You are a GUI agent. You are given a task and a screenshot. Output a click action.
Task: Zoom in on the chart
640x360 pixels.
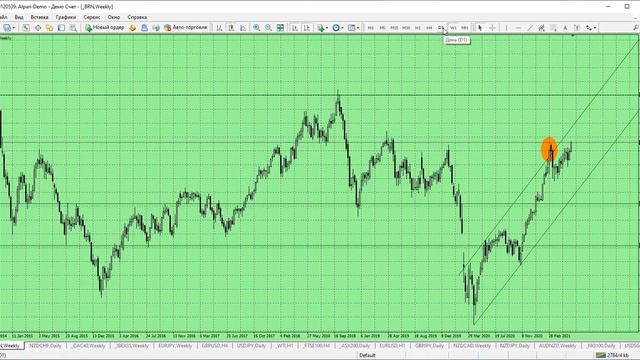[x=256, y=28]
